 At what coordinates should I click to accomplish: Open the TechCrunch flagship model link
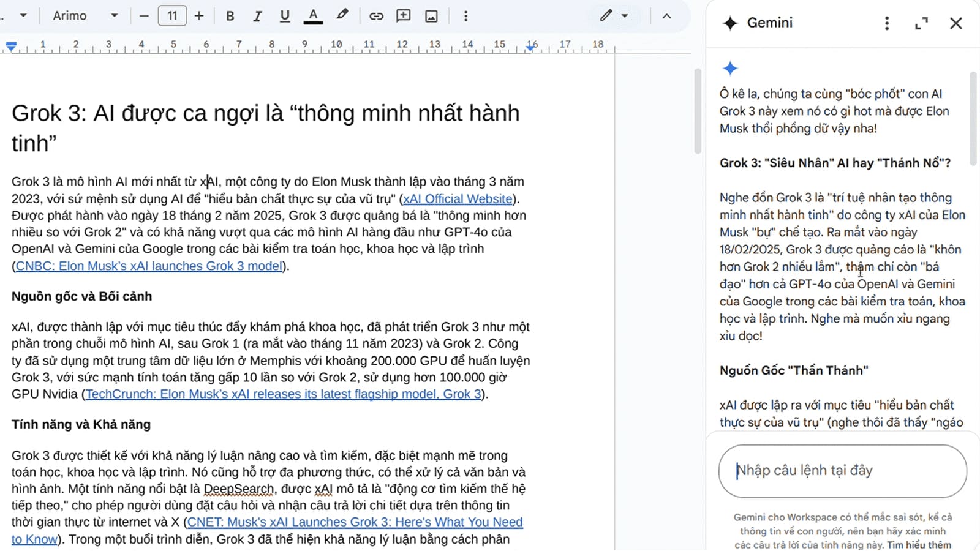coord(283,394)
